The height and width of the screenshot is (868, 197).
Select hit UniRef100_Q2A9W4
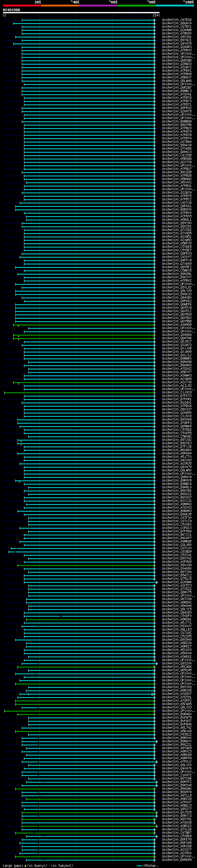(x=176, y=582)
